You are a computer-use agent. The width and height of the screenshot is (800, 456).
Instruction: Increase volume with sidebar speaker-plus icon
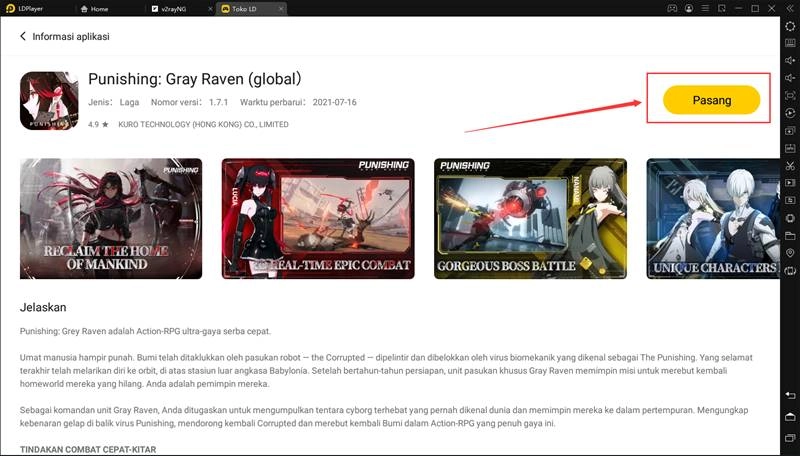[790, 60]
